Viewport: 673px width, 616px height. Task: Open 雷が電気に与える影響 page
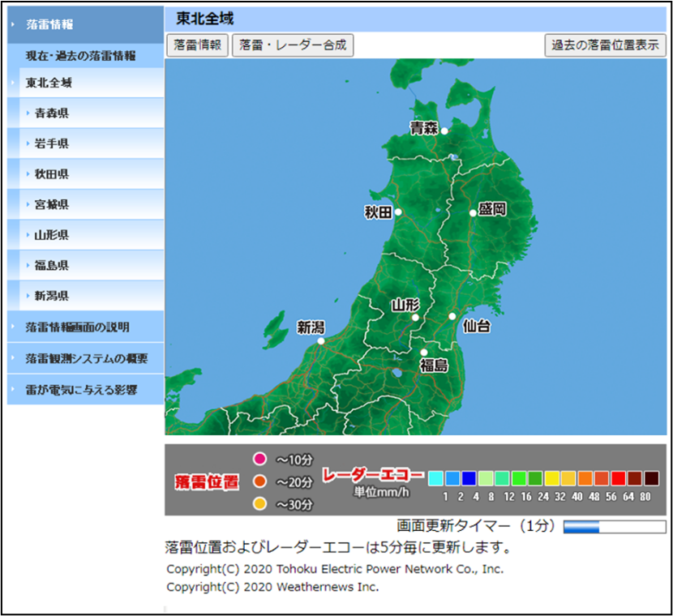coord(84,390)
